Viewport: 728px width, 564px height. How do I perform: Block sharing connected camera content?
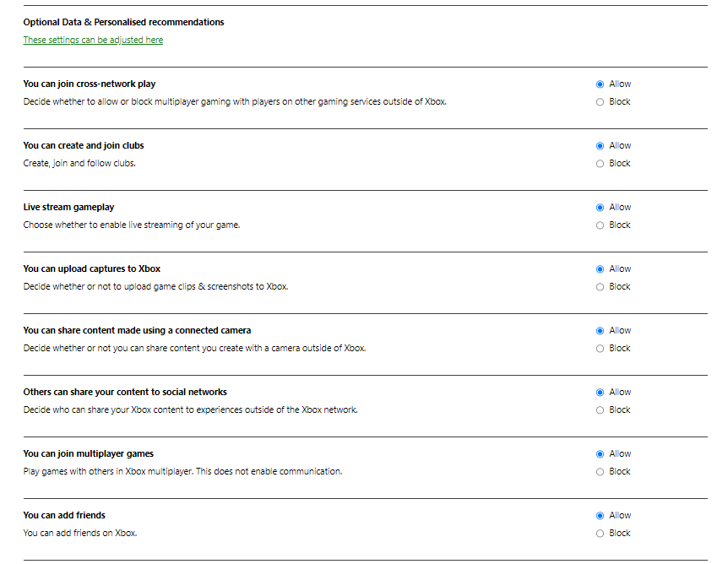pos(600,348)
